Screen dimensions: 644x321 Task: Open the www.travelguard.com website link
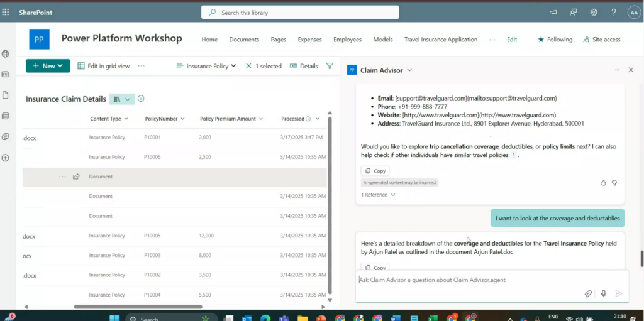tap(479, 115)
